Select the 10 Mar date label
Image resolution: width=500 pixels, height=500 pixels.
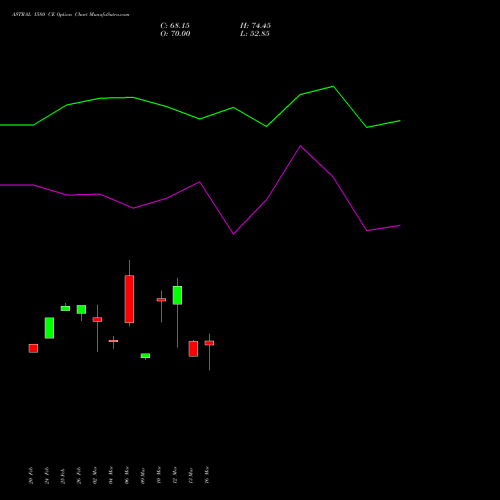(x=159, y=475)
